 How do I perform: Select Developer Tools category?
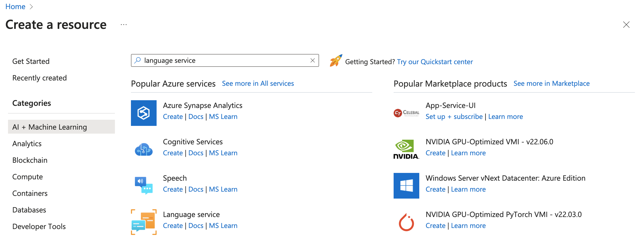coord(39,226)
